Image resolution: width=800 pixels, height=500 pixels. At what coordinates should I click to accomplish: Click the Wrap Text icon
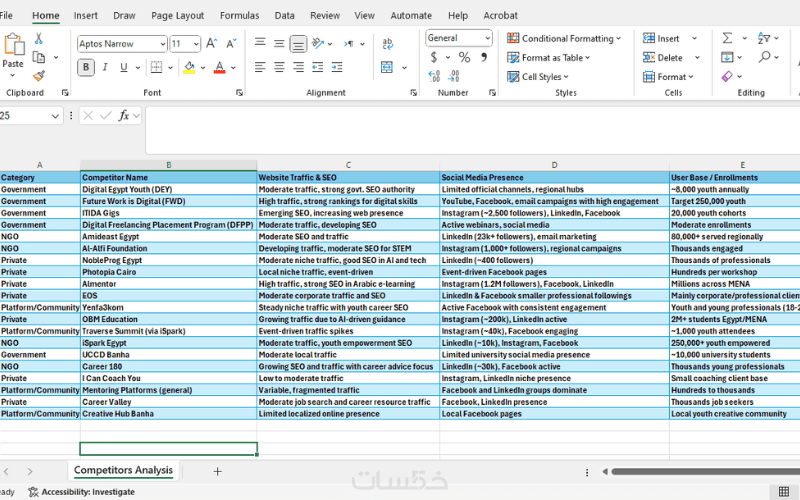pyautogui.click(x=387, y=43)
